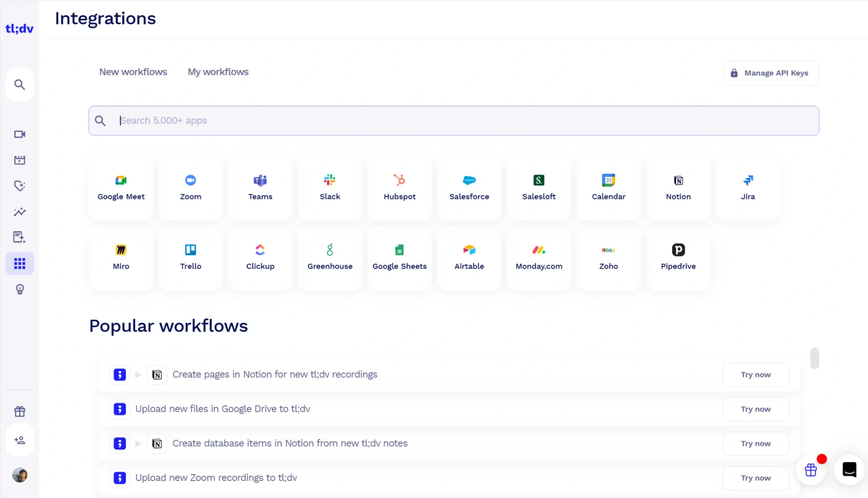Click the add teammate person icon
Image resolution: width=868 pixels, height=498 pixels.
pyautogui.click(x=20, y=440)
